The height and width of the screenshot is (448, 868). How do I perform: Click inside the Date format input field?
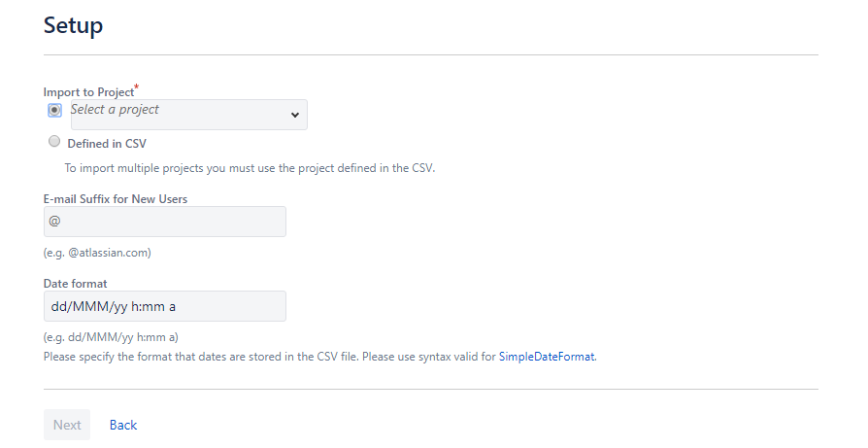click(165, 306)
